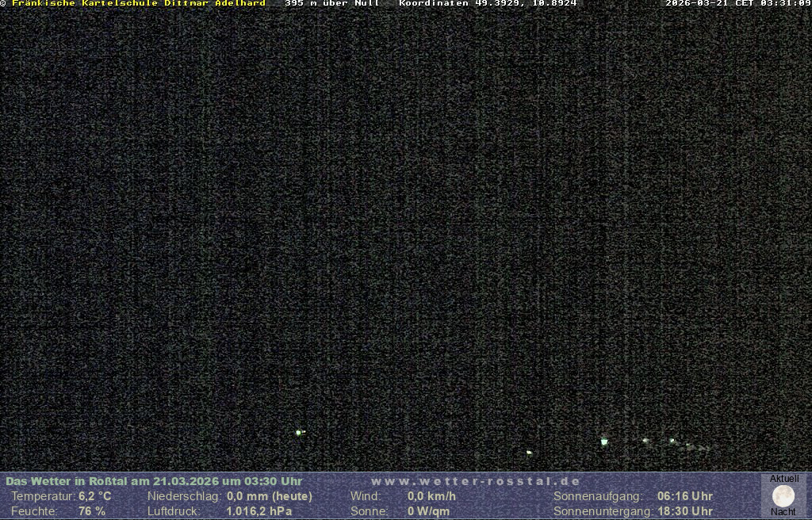Click the moon icon in the corner

[x=783, y=496]
